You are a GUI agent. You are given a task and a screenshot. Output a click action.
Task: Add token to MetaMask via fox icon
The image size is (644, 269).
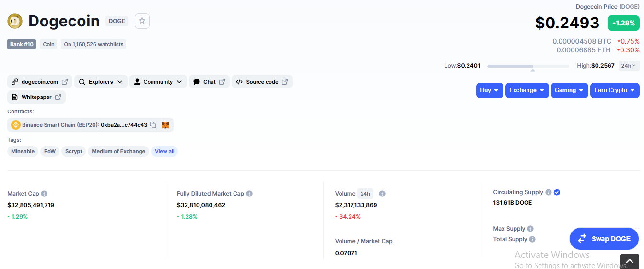click(x=165, y=125)
